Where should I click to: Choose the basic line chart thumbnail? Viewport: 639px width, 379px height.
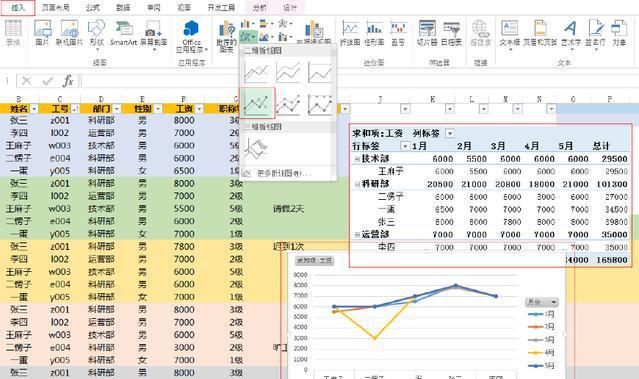tap(256, 72)
